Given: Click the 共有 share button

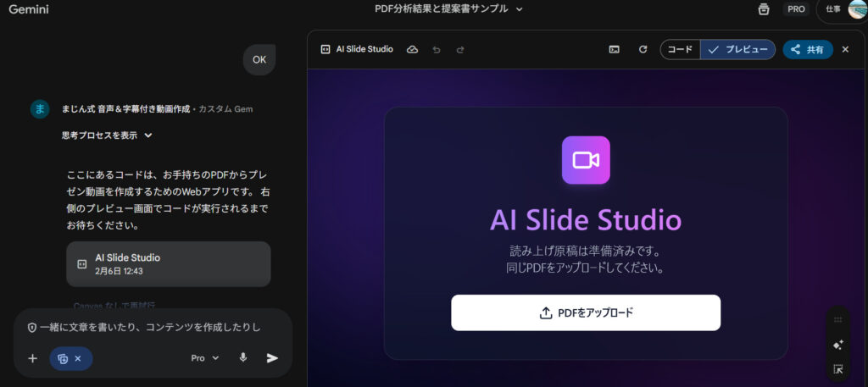Looking at the screenshot, I should pos(808,49).
